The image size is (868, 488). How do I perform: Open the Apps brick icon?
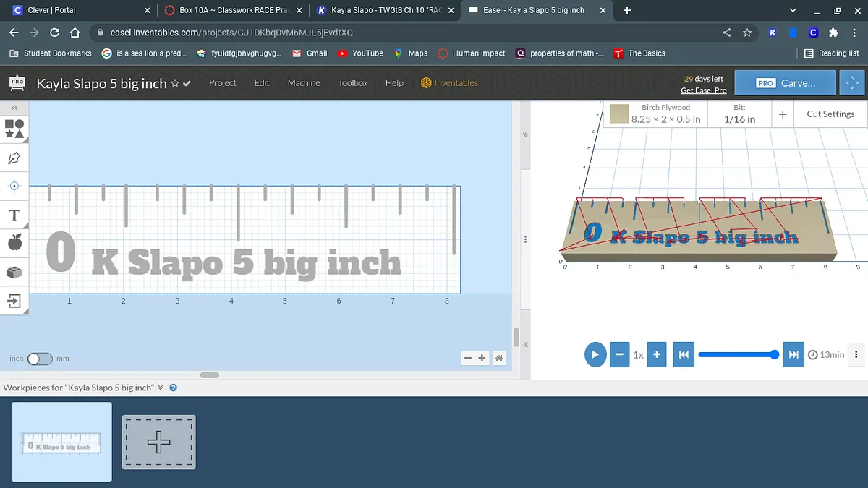(x=14, y=272)
